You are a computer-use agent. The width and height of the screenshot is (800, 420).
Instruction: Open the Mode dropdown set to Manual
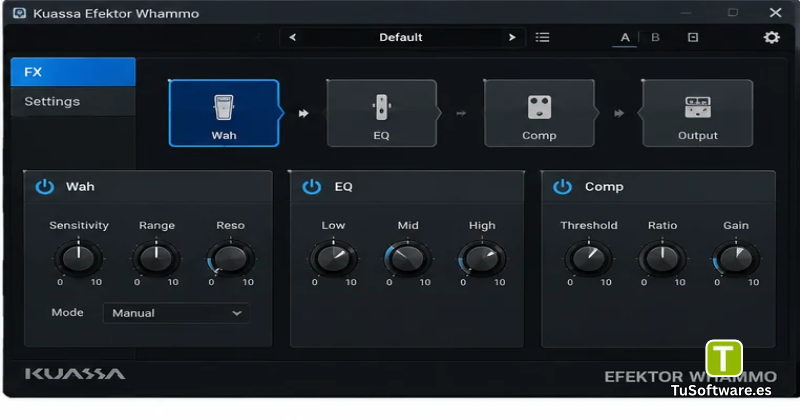(177, 313)
